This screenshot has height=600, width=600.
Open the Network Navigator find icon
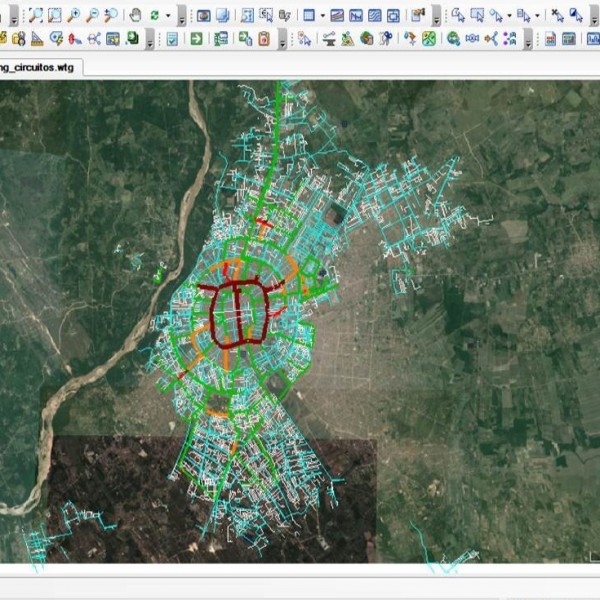247,16
